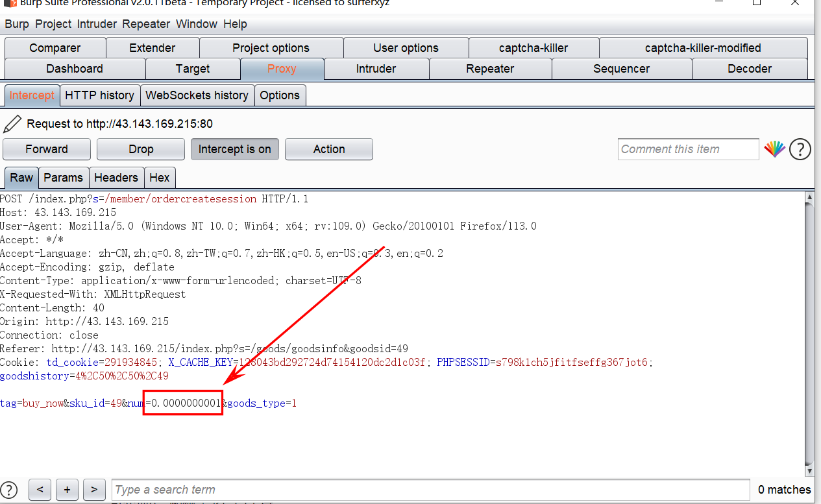Click the PHPSESSID cookie value

572,363
